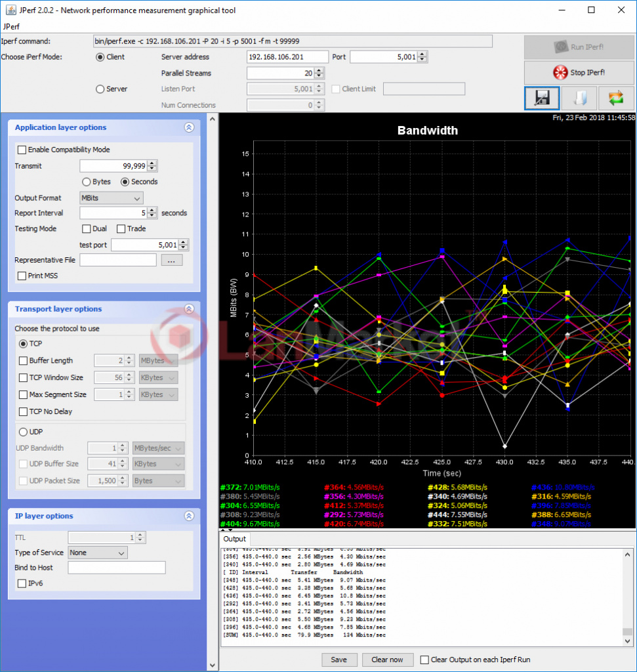Open the JPerf menu

(10, 26)
